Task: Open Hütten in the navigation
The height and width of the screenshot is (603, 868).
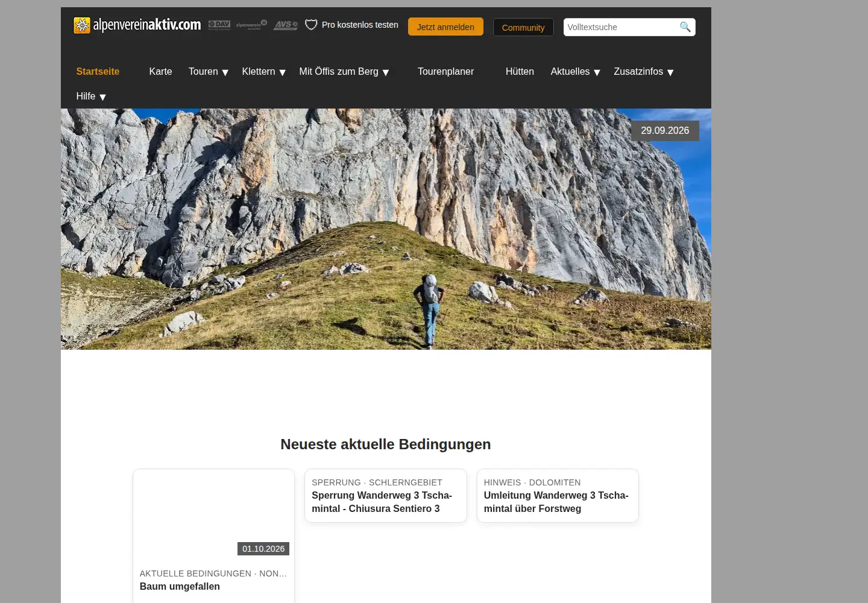Action: (520, 71)
